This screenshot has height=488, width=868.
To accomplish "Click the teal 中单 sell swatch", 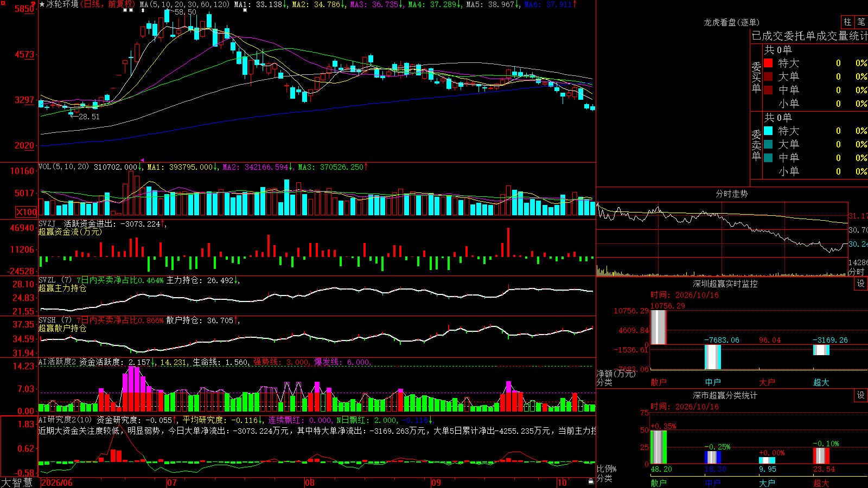I will pyautogui.click(x=768, y=158).
